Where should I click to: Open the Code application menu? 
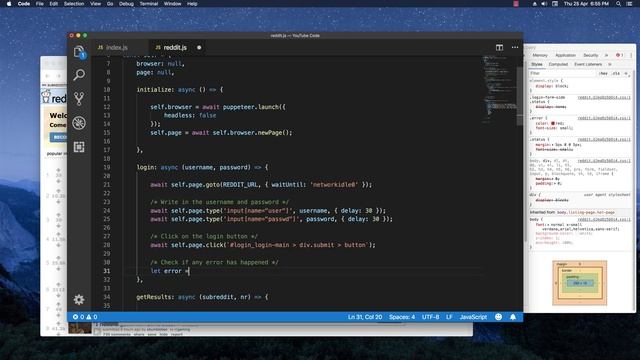click(x=24, y=4)
